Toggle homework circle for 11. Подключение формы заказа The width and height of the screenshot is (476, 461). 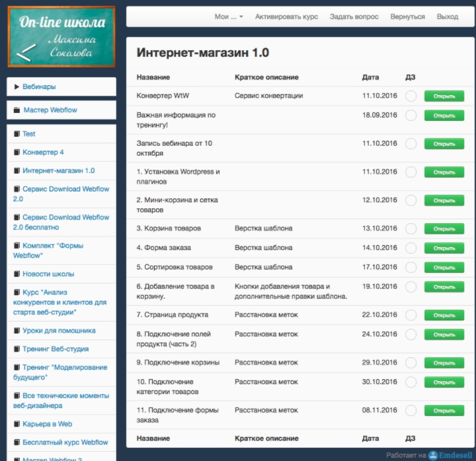pyautogui.click(x=411, y=411)
